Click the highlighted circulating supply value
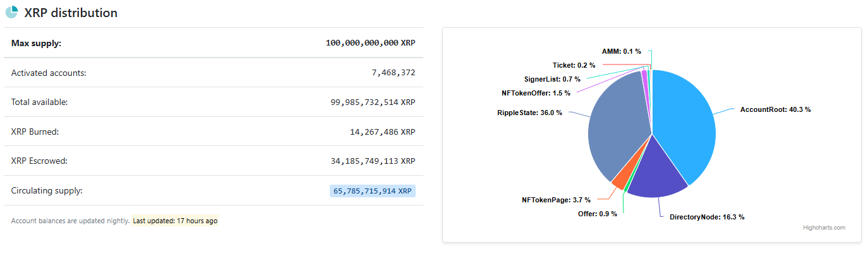 [x=373, y=190]
